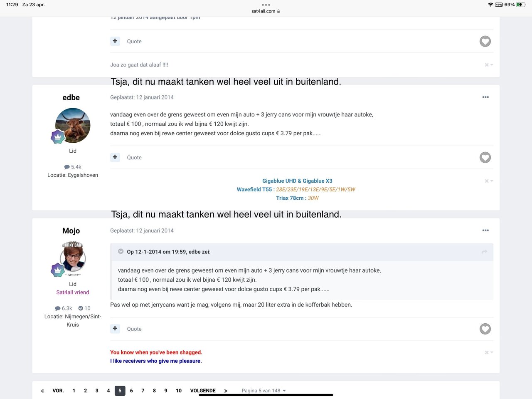Image resolution: width=532 pixels, height=399 pixels.
Task: Jump to the first page with the double-left arrow
Action: 42,391
